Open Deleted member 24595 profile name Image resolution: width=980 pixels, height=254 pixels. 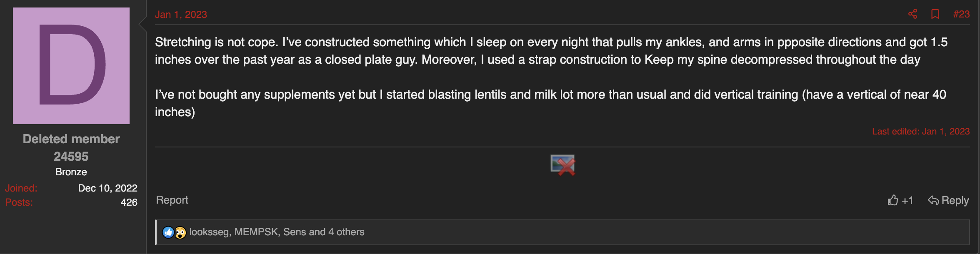point(71,147)
